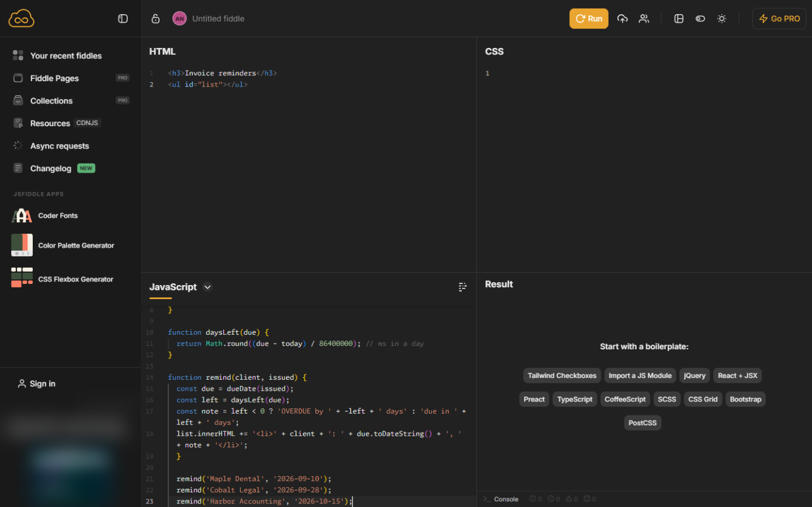812x507 pixels.
Task: Open Async requests item
Action: [x=60, y=145]
